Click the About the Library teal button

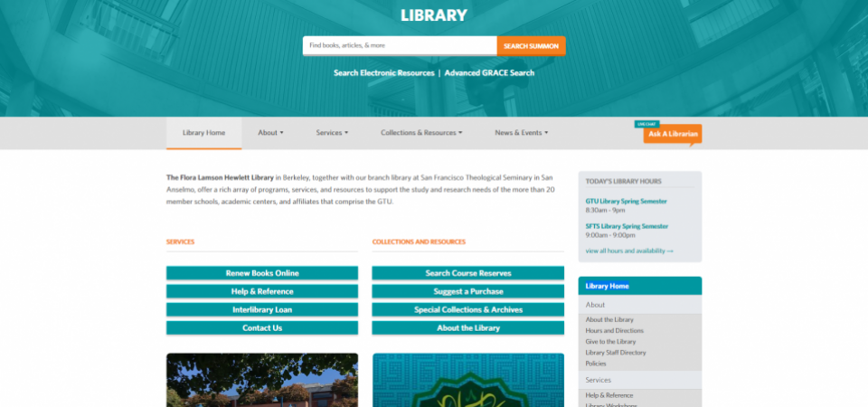click(468, 327)
